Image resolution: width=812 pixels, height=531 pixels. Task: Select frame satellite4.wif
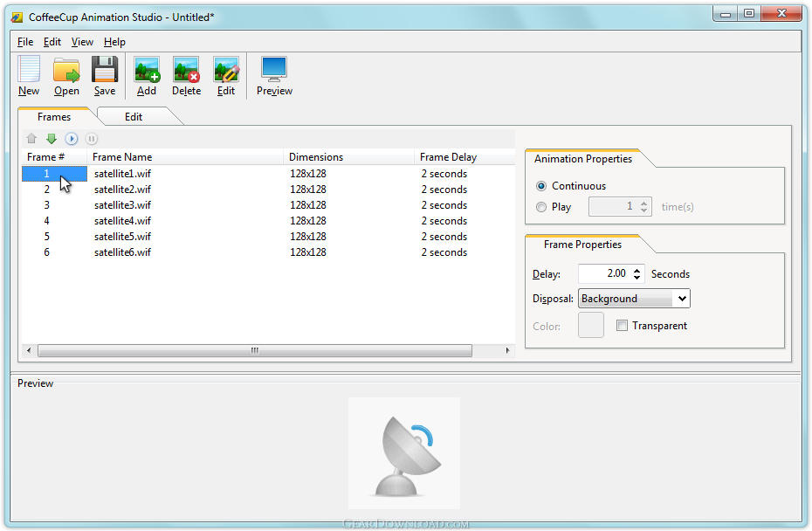click(x=122, y=221)
